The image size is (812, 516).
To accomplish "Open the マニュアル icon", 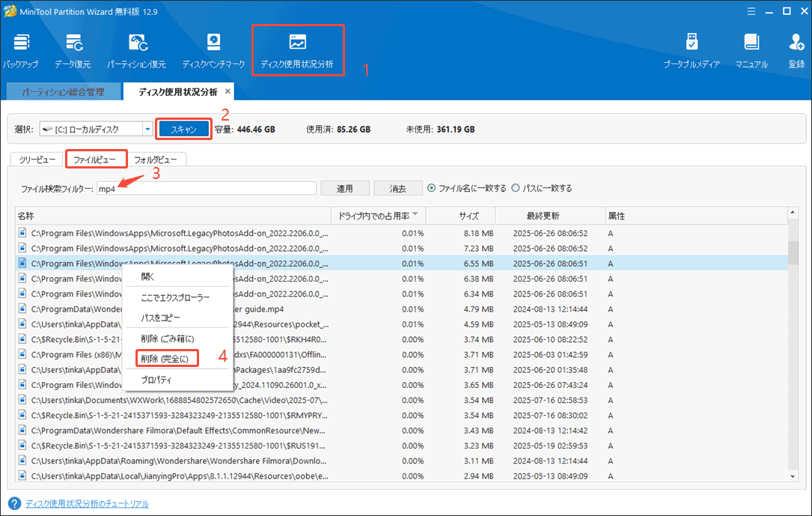I will click(751, 51).
